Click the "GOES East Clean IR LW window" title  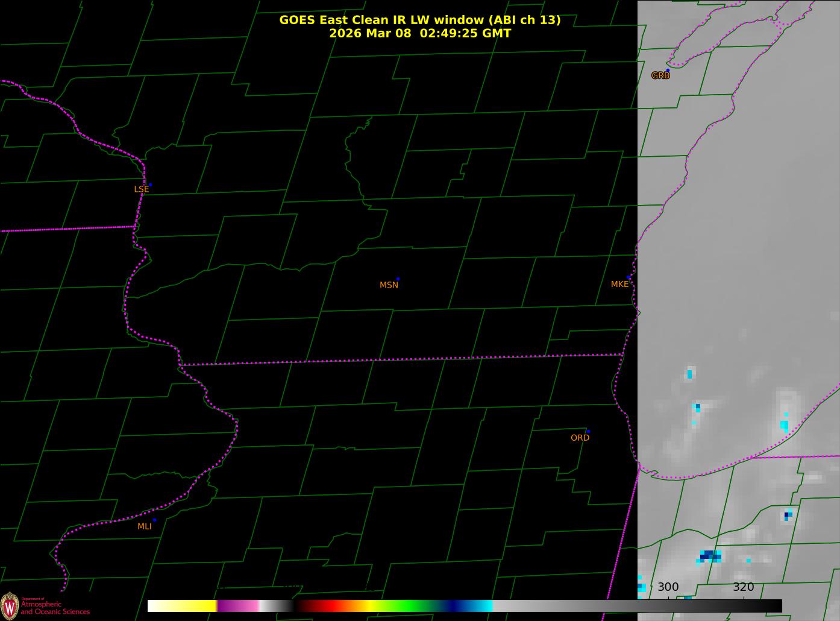pyautogui.click(x=419, y=20)
